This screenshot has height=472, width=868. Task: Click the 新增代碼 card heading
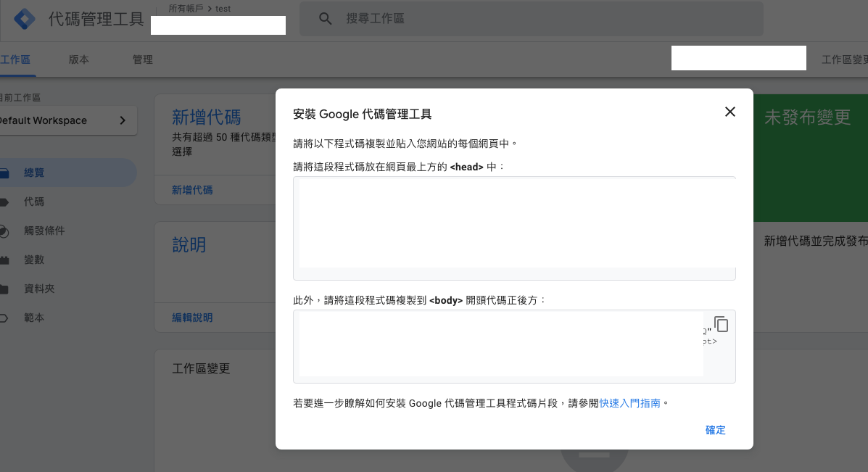coord(206,117)
